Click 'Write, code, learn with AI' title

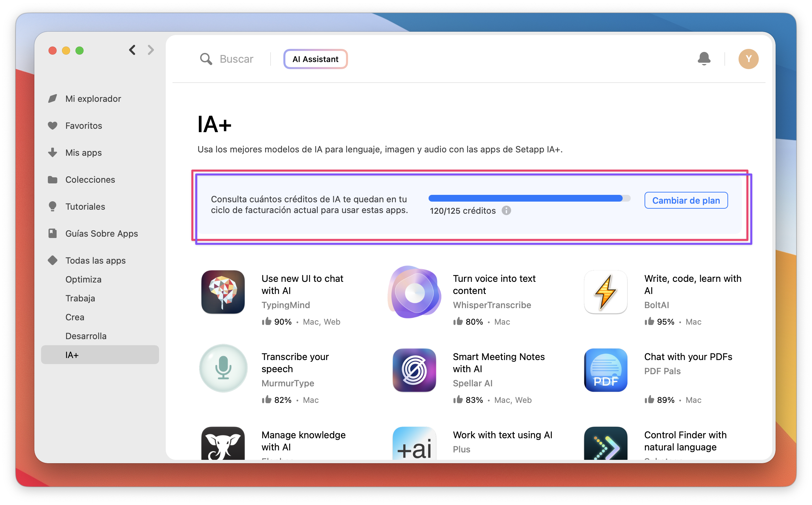693,285
